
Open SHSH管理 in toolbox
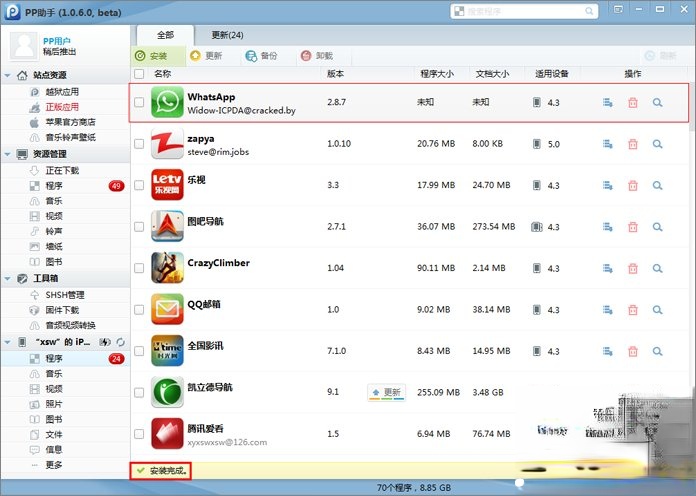point(65,295)
